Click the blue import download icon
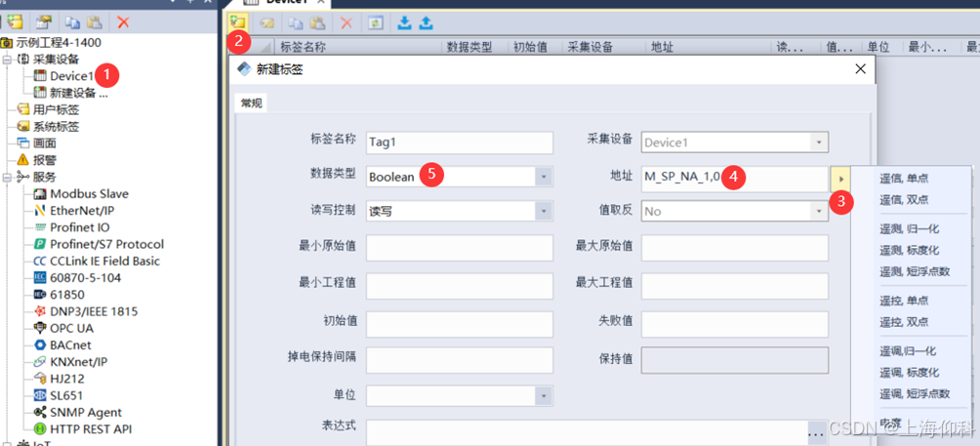Viewport: 980px width, 446px height. coord(405,23)
